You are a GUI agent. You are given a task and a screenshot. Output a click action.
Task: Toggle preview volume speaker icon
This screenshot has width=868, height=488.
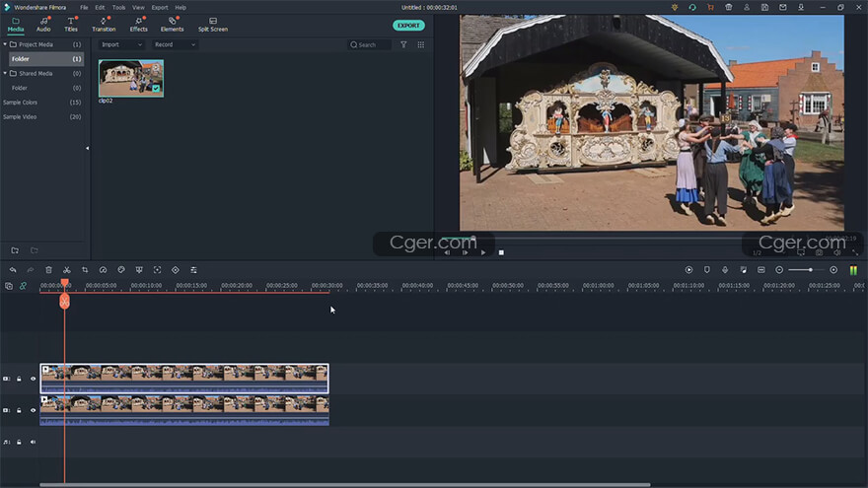click(837, 252)
